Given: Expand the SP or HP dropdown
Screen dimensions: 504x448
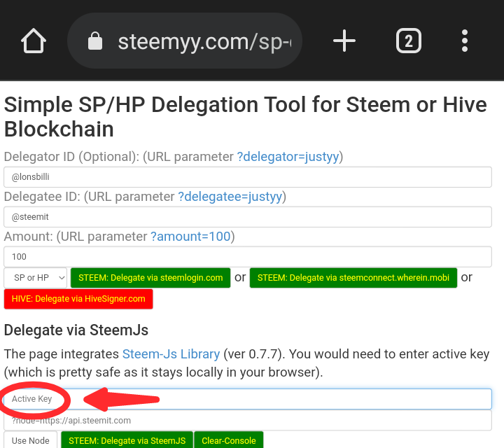Looking at the screenshot, I should click(36, 278).
